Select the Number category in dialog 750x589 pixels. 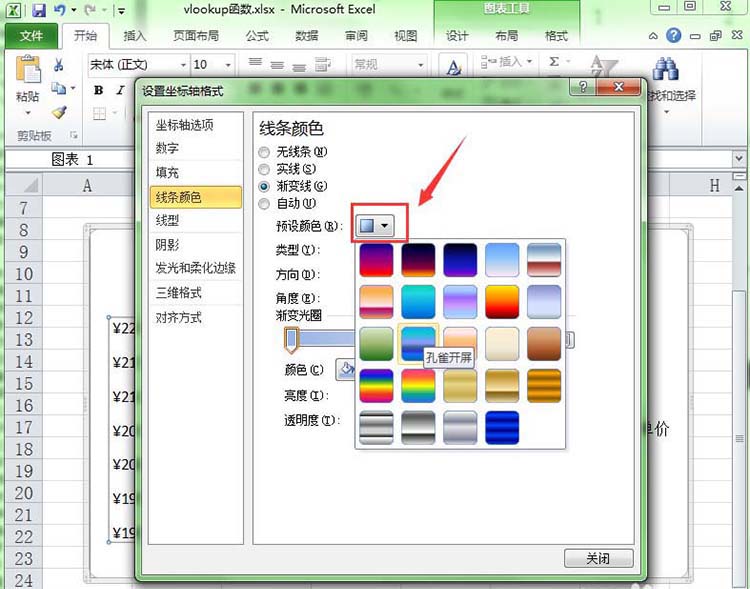pyautogui.click(x=196, y=148)
